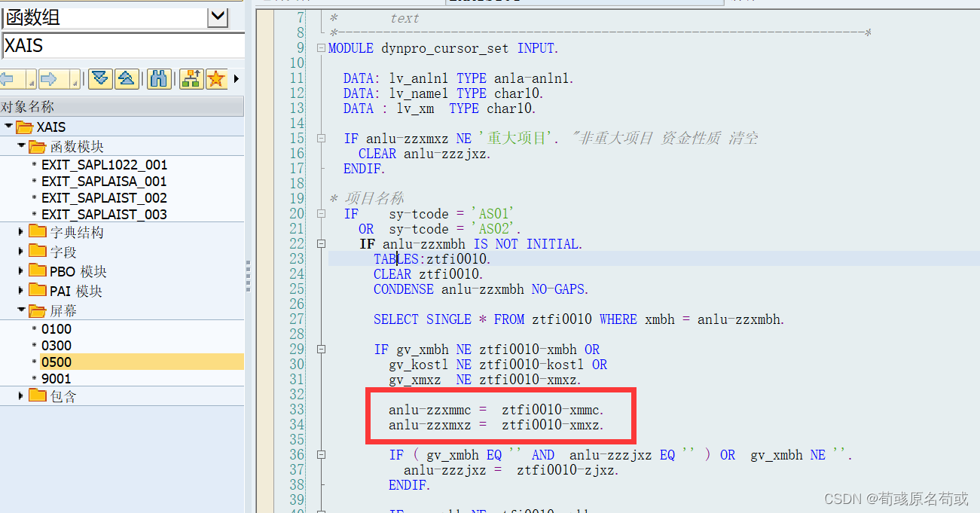
Task: Select the XAIS root folder icon
Action: (25, 127)
